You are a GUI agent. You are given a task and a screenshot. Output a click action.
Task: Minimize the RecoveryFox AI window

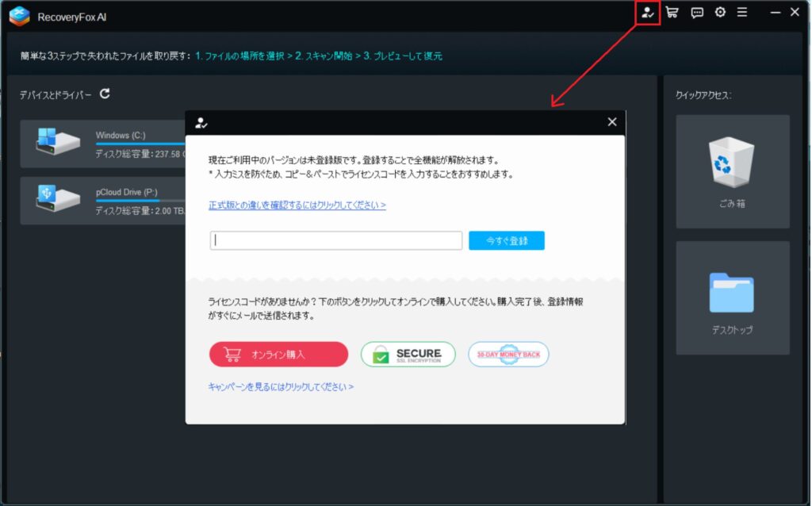pyautogui.click(x=773, y=13)
